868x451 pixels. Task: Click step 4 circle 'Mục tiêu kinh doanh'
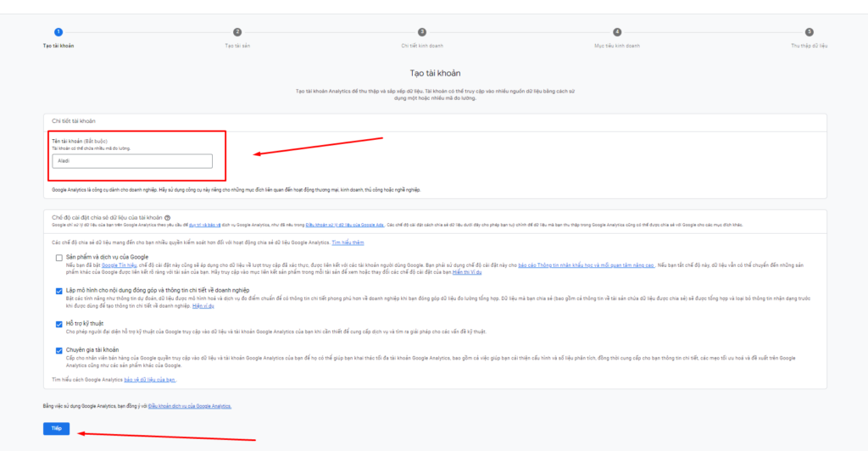[617, 31]
